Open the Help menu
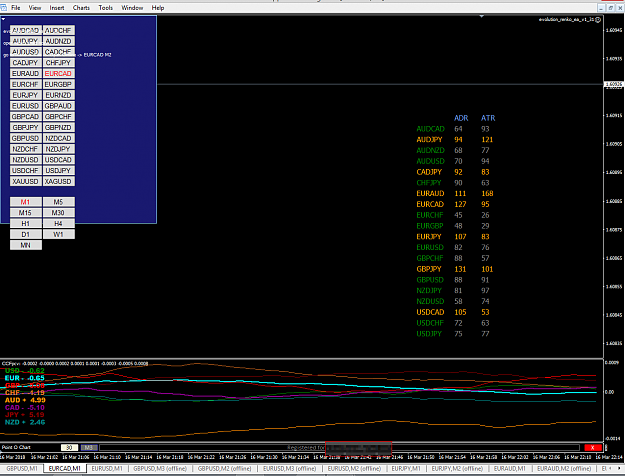Viewport: 625px width, 476px height. (157, 8)
